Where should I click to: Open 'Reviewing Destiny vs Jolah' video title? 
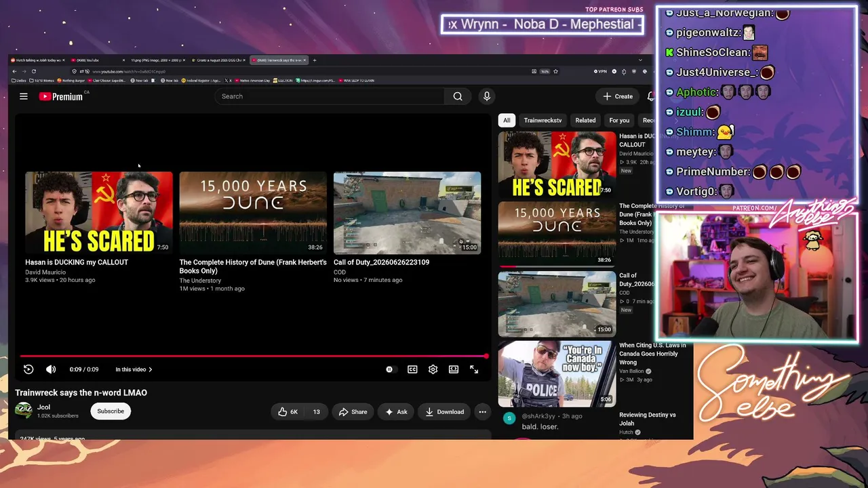coord(648,419)
